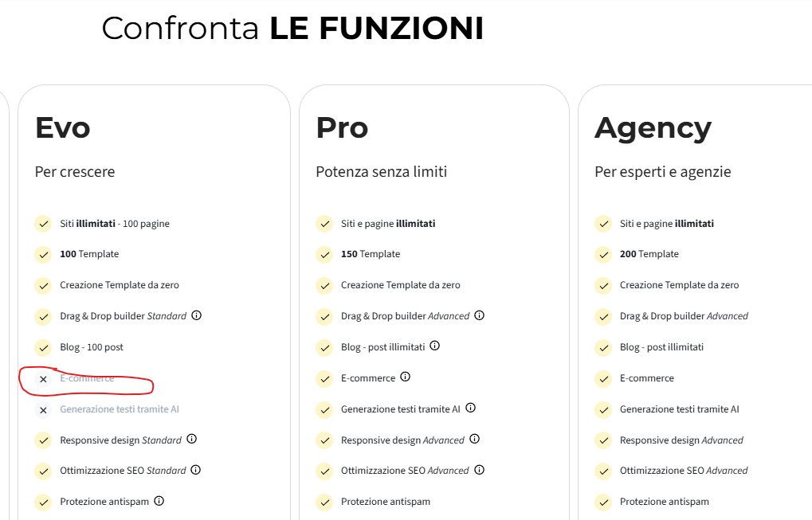This screenshot has width=812, height=520.
Task: Click Agency E-commerce feature text
Action: click(647, 378)
